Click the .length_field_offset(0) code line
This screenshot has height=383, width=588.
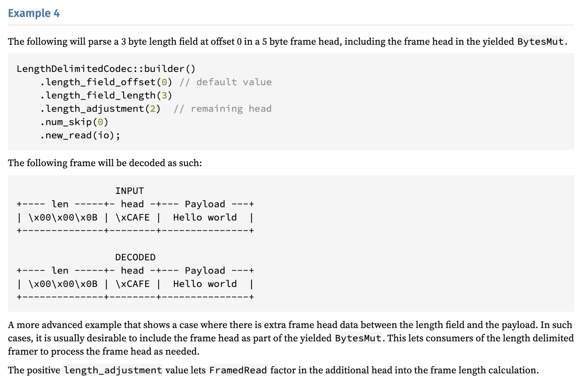pyautogui.click(x=106, y=82)
